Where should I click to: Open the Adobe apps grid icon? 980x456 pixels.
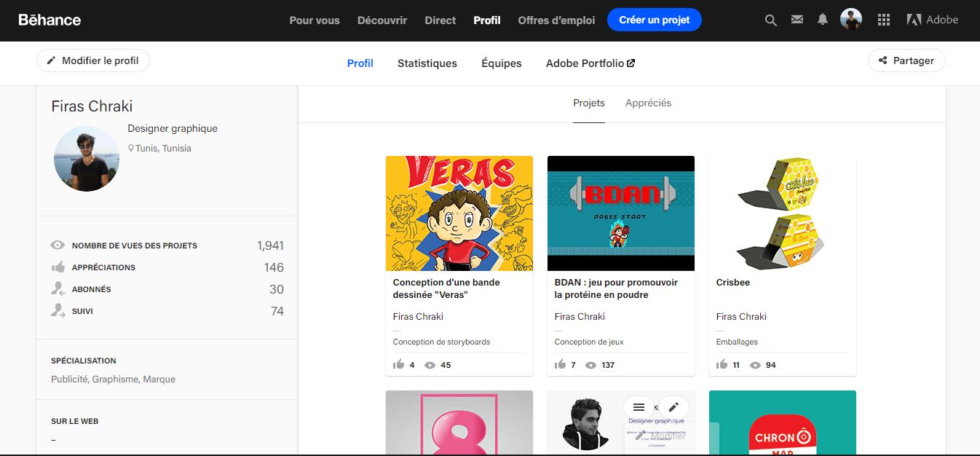pyautogui.click(x=884, y=20)
